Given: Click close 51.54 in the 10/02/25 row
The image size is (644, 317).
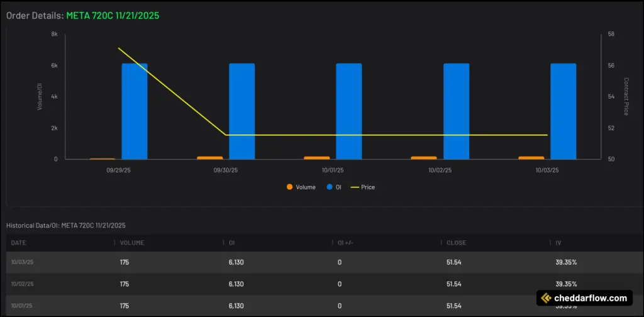Looking at the screenshot, I should click(454, 284).
